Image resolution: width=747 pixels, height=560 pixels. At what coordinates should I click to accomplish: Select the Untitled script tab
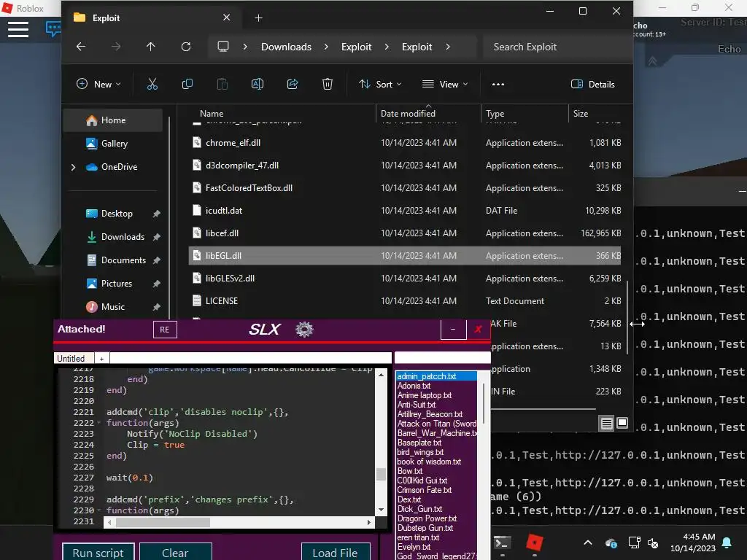[74, 358]
